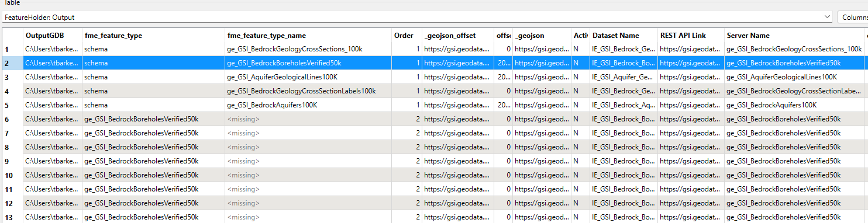Sort by OutputGDB column header
Image resolution: width=868 pixels, height=223 pixels.
pos(53,36)
